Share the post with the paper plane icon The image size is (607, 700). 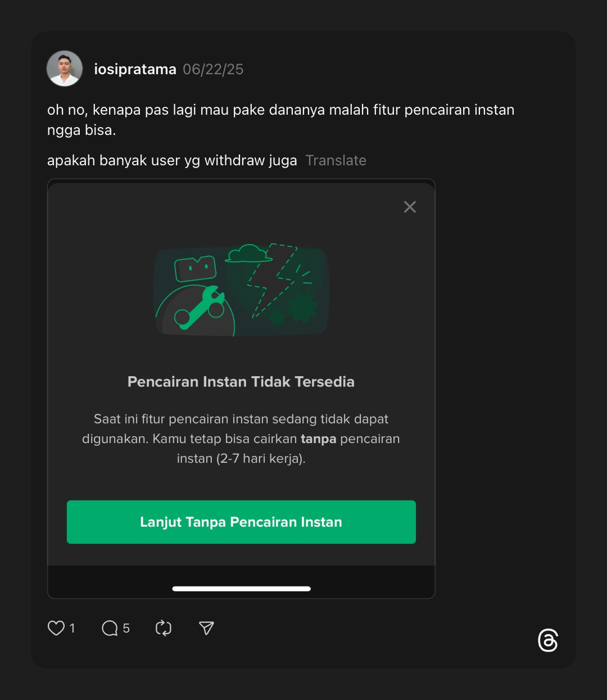[x=207, y=628]
